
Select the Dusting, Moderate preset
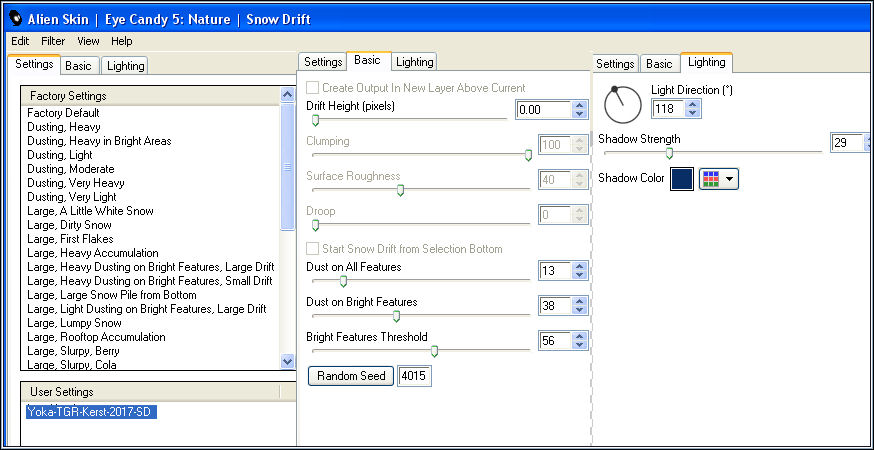71,169
